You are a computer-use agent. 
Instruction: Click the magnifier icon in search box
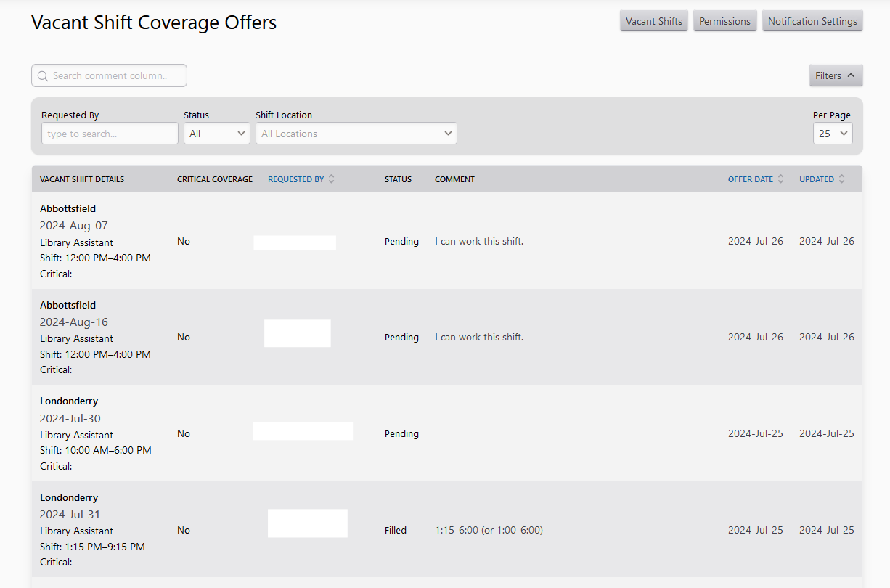(43, 75)
